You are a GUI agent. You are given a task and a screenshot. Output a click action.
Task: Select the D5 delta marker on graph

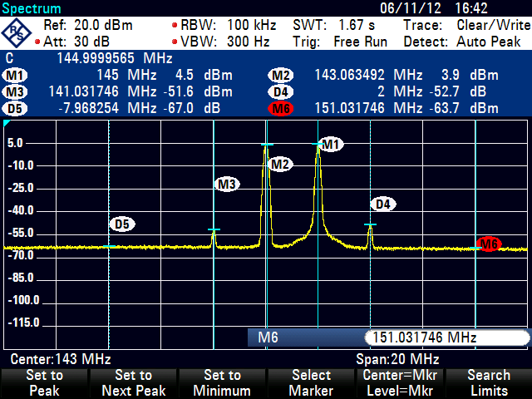tap(122, 224)
